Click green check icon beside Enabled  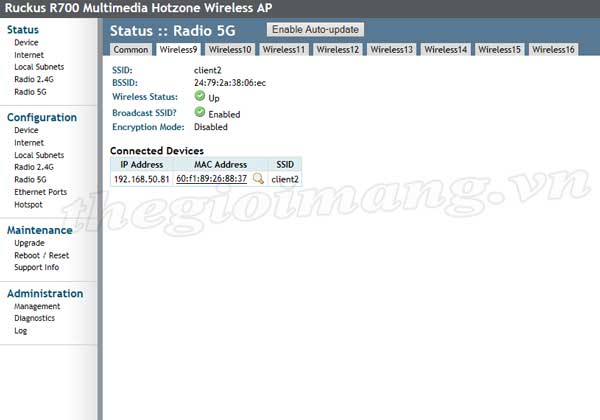pos(200,112)
